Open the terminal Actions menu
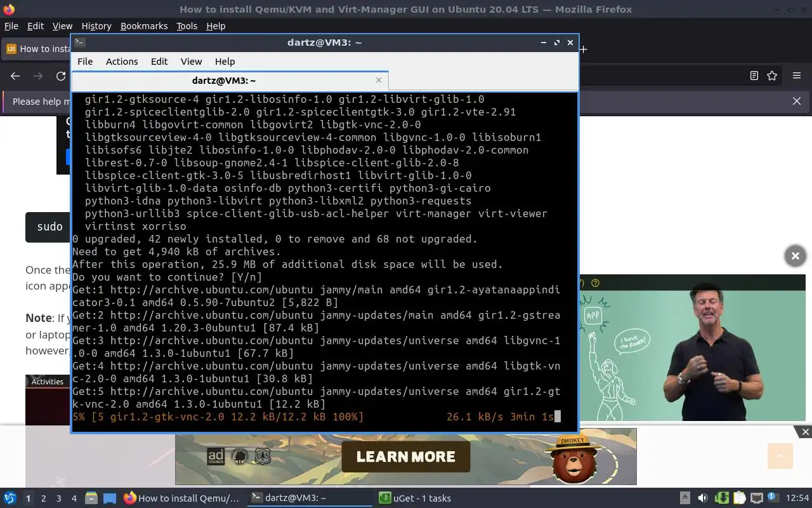 point(122,62)
